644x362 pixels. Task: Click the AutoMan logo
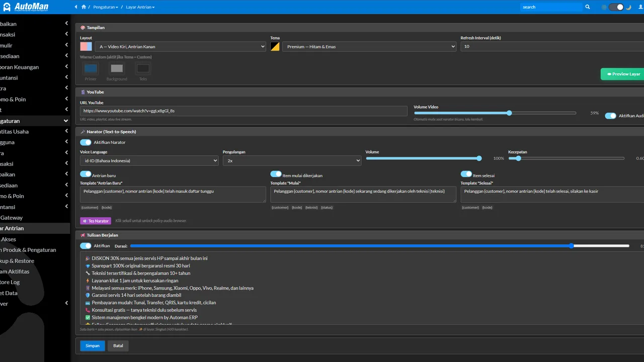[26, 7]
